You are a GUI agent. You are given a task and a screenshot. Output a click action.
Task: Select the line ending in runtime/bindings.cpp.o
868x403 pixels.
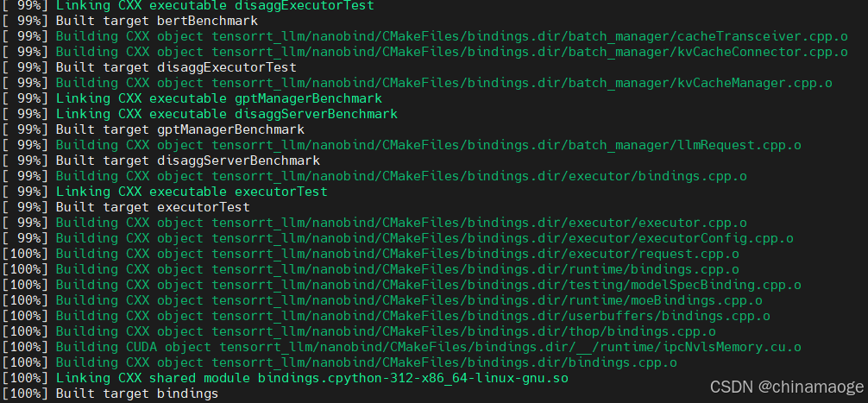point(371,269)
